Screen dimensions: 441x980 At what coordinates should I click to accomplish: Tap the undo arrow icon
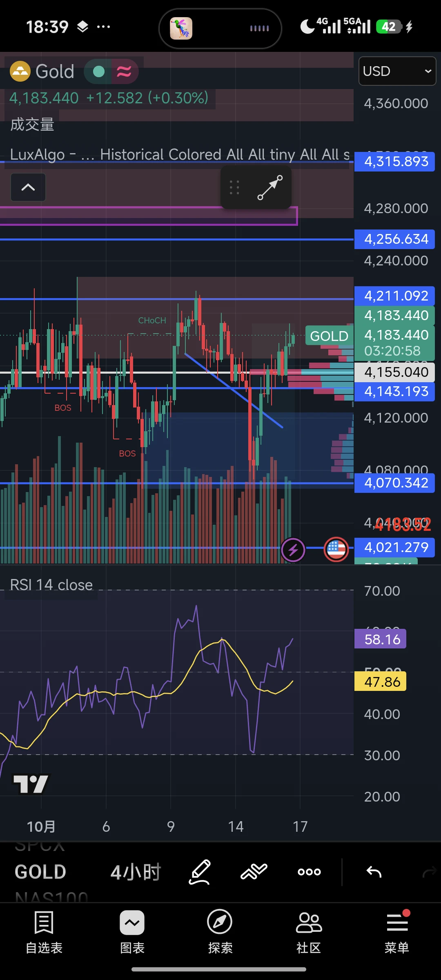374,872
